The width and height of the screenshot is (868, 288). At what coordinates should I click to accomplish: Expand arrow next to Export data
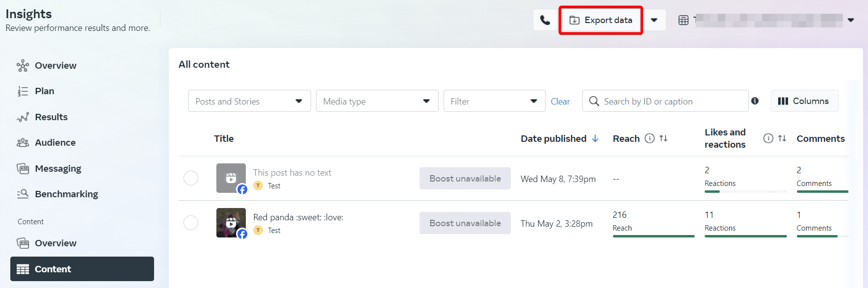654,20
